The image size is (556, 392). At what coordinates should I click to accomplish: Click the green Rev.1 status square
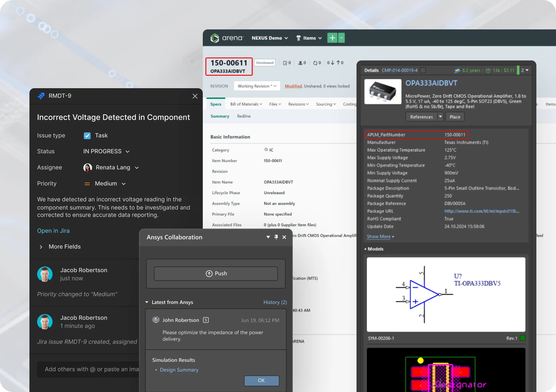coord(522,338)
